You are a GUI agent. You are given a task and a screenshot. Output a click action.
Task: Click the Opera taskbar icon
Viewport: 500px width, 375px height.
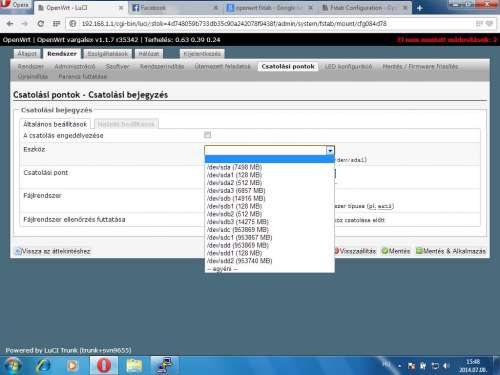104,365
